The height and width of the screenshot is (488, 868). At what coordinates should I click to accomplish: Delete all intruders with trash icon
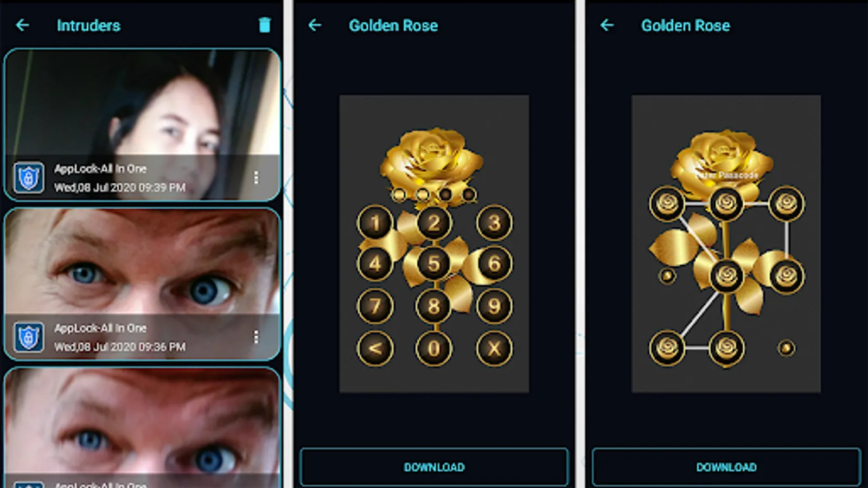coord(264,25)
